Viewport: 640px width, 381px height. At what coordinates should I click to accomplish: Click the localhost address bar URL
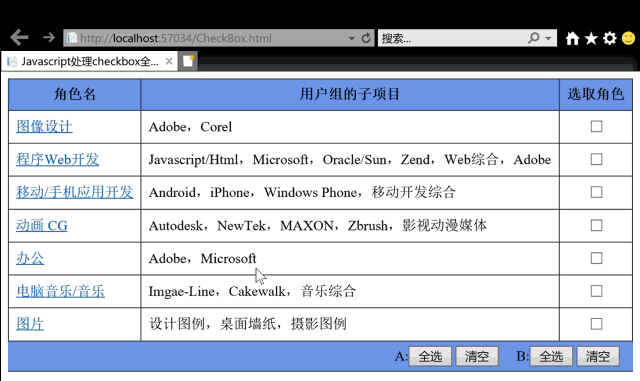pos(176,38)
